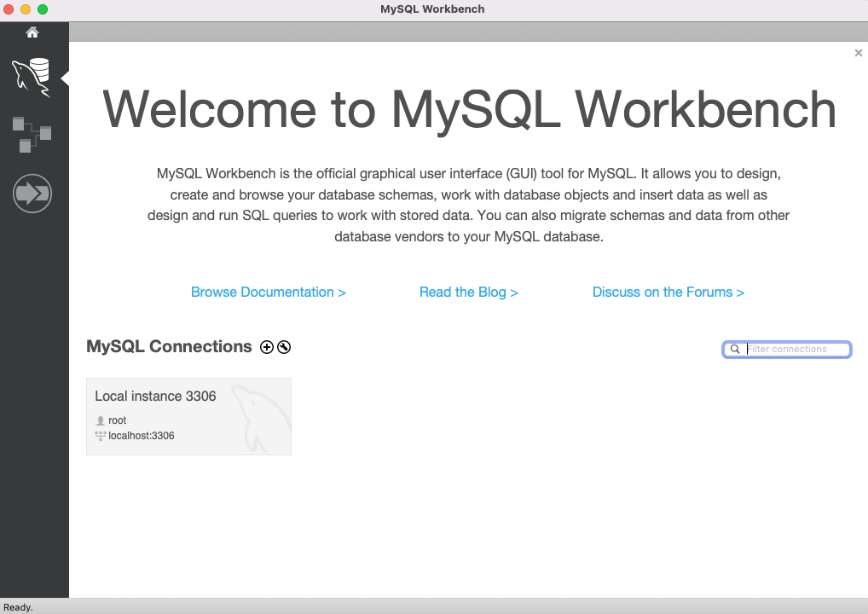
Task: Focus the Filter connections search field
Action: 787,350
